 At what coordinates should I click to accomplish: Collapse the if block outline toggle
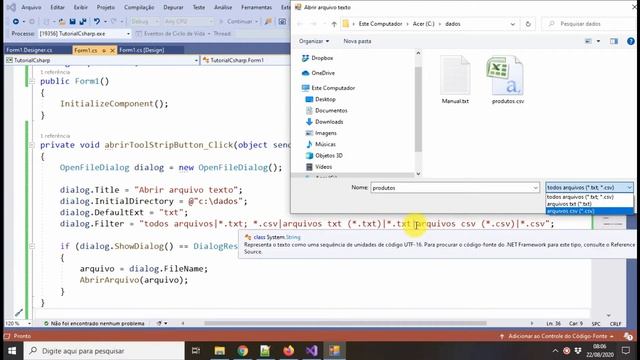32,246
